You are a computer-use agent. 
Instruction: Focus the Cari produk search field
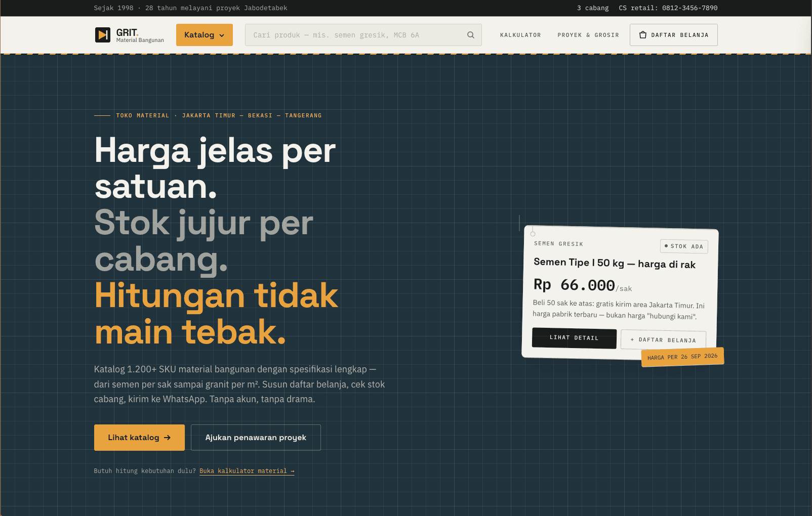(363, 35)
